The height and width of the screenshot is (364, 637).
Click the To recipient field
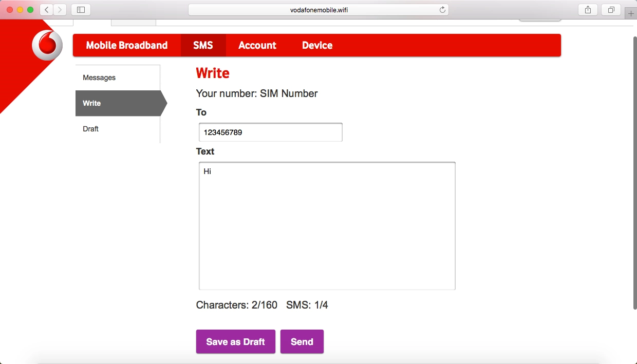click(x=270, y=132)
